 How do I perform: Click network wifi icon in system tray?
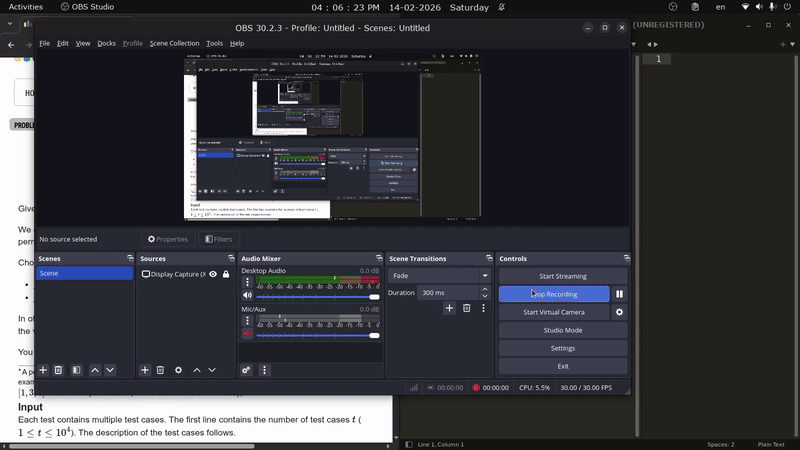[745, 7]
